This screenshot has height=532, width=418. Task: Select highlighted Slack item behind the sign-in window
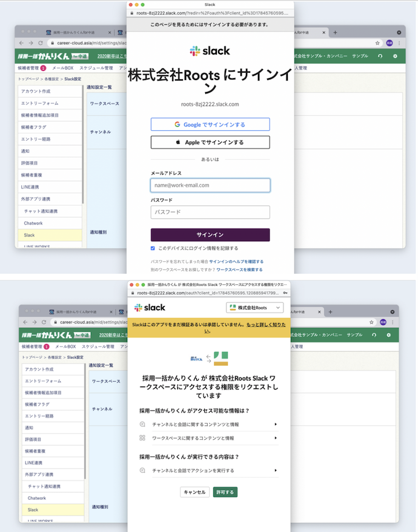point(50,235)
